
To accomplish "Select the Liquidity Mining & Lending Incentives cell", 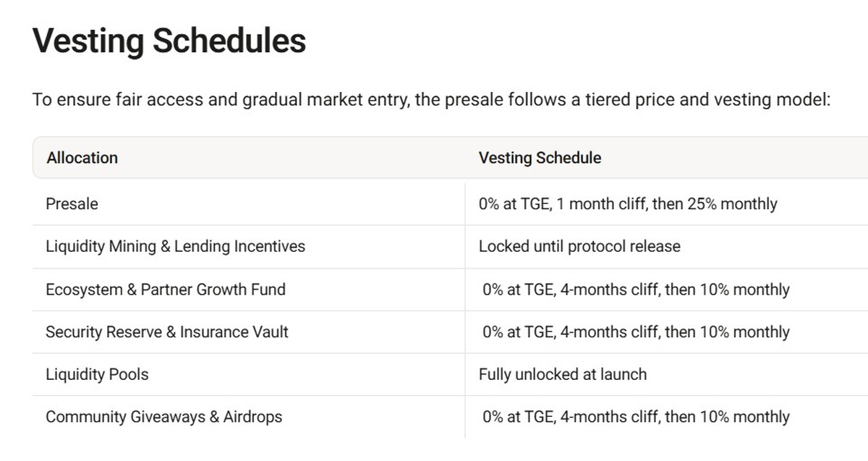I will tap(175, 246).
